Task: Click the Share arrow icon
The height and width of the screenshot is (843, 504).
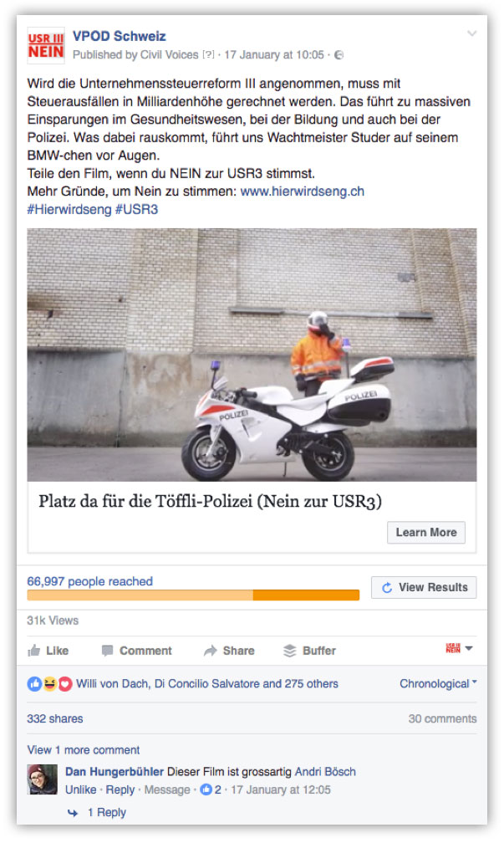Action: [210, 651]
